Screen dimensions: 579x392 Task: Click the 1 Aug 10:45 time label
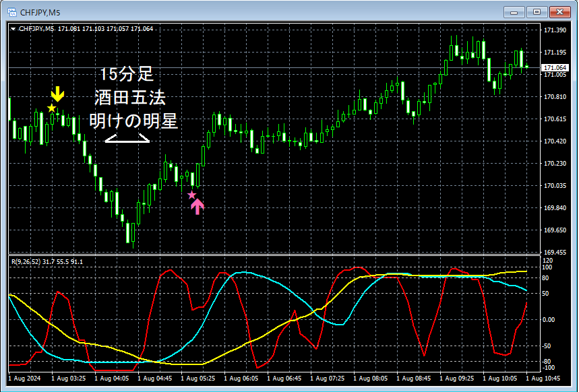[543, 379]
